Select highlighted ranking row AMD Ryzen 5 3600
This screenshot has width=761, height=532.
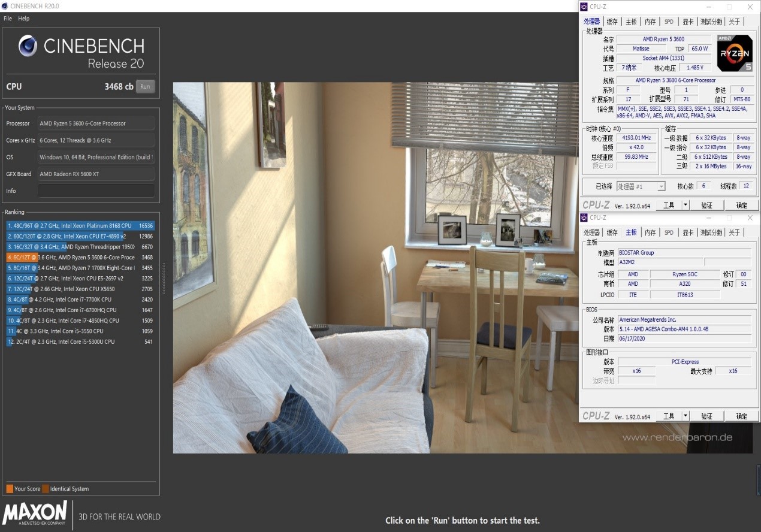coord(80,257)
